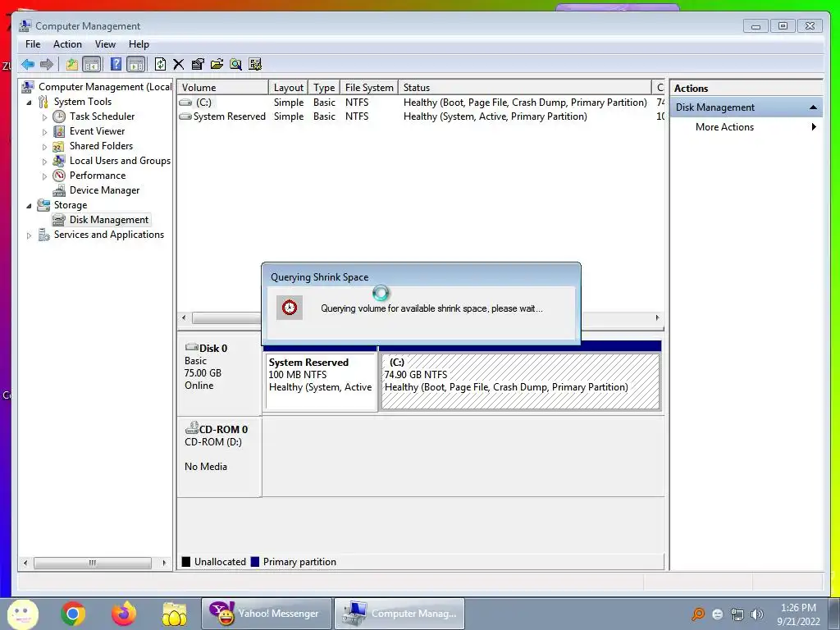Click the black Unallocated legend swatch
This screenshot has height=630, width=840.
pos(186,562)
